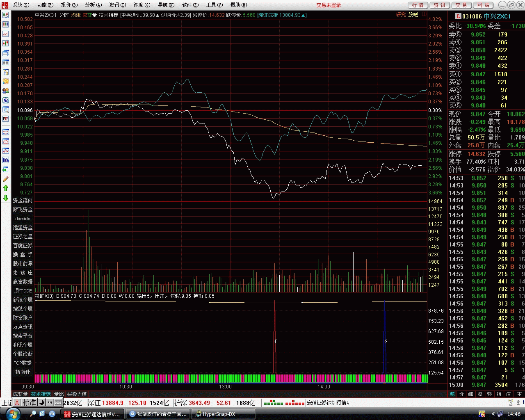Click the green up arrow icon
525x420 pixels.
(x=6, y=188)
